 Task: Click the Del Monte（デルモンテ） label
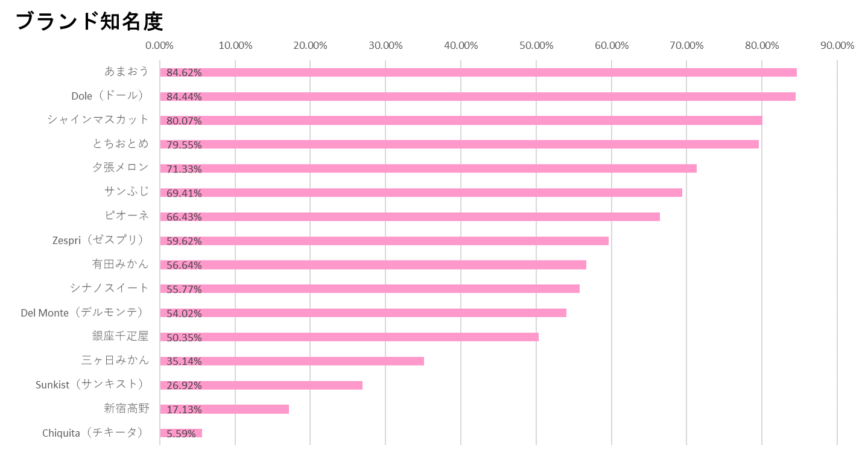pyautogui.click(x=83, y=312)
